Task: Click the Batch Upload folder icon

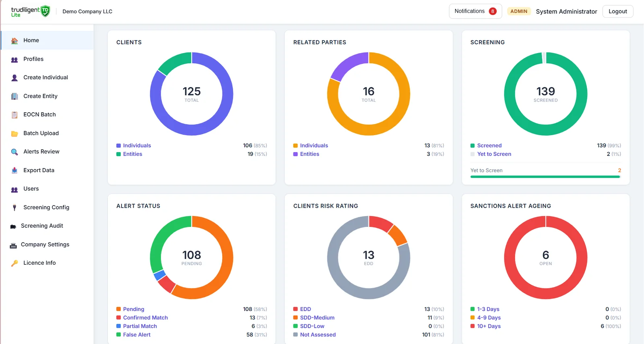Action: 14,134
